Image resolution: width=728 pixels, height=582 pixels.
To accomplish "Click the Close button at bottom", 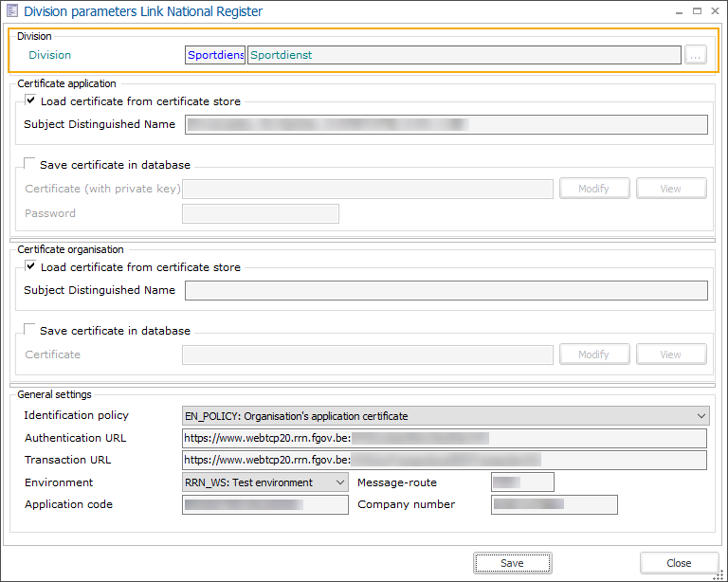I will tap(679, 563).
